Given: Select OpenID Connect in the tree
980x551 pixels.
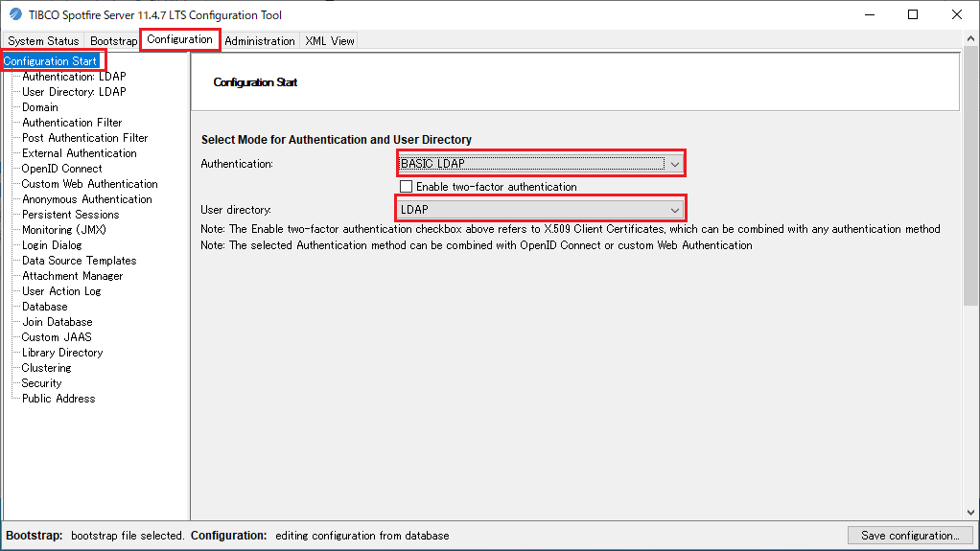Looking at the screenshot, I should pyautogui.click(x=62, y=169).
